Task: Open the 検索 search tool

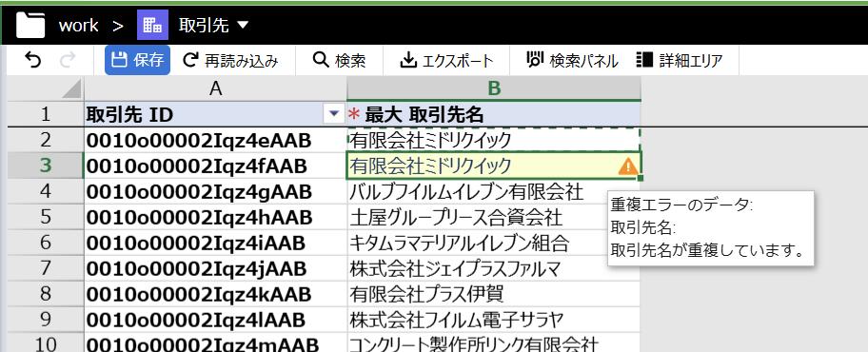Action: click(x=340, y=60)
